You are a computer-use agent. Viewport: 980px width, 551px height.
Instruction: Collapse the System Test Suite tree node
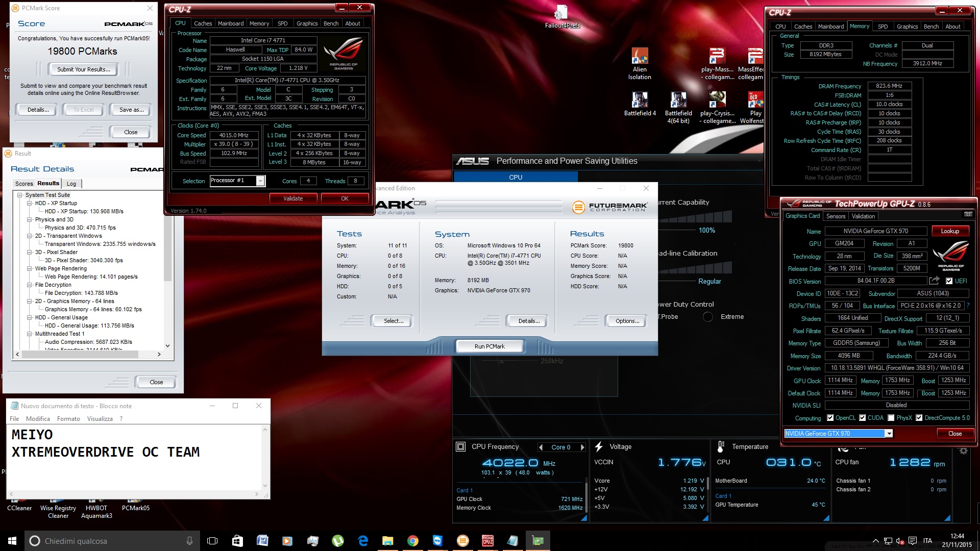(x=20, y=195)
